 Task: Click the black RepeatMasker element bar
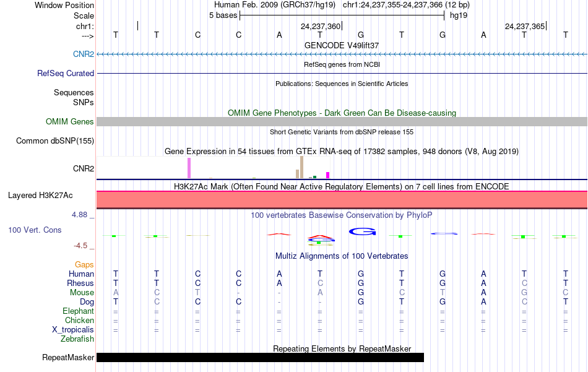point(260,357)
